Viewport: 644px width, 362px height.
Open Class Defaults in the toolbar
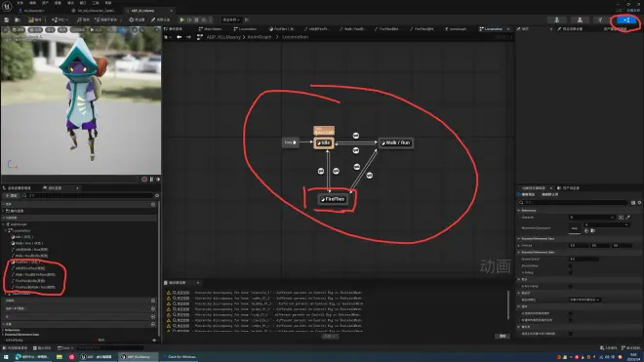[x=161, y=20]
